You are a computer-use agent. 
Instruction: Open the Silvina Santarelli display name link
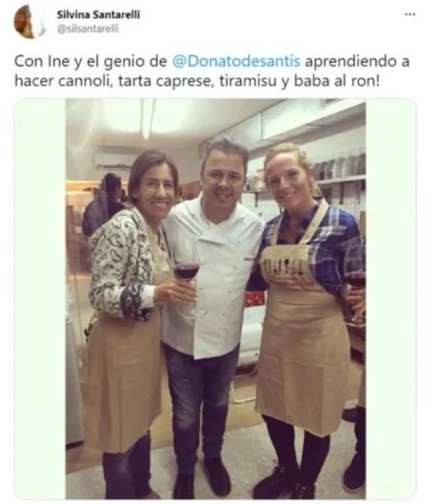click(x=99, y=14)
